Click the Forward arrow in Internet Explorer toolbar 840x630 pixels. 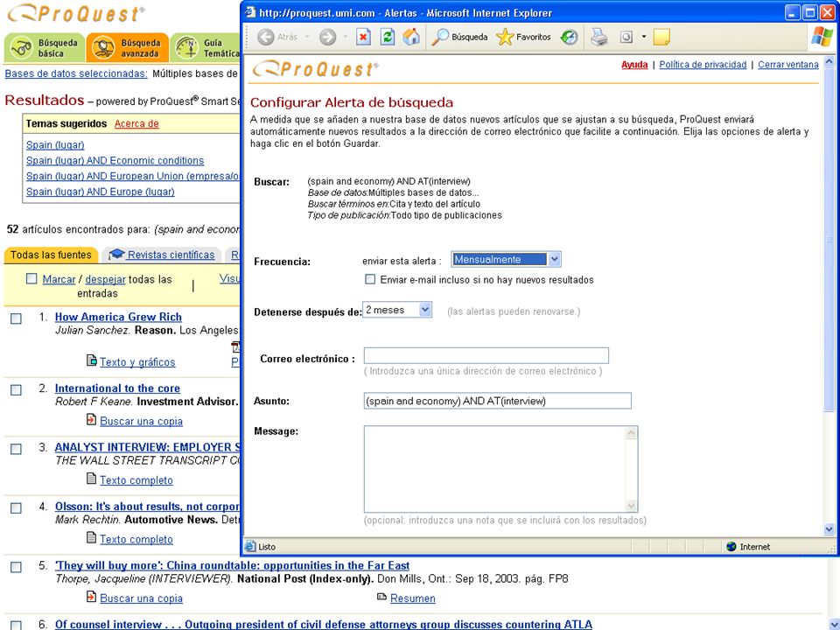click(327, 37)
